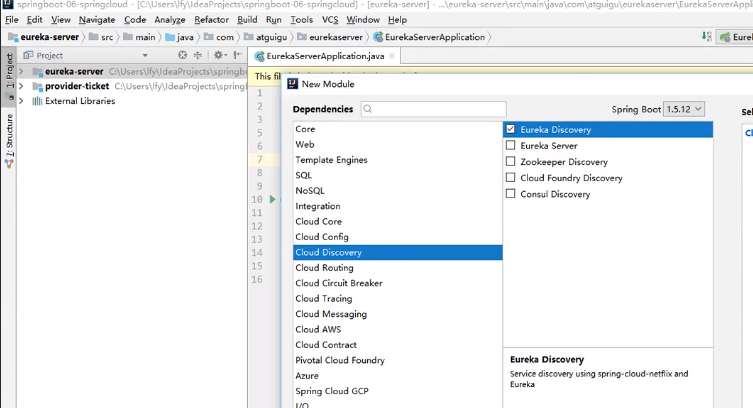The width and height of the screenshot is (753, 408).
Task: Open the Spring Boot version dropdown
Action: click(684, 109)
